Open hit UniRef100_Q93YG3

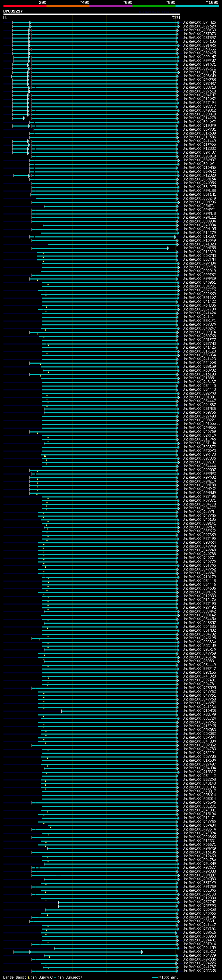[199, 30]
